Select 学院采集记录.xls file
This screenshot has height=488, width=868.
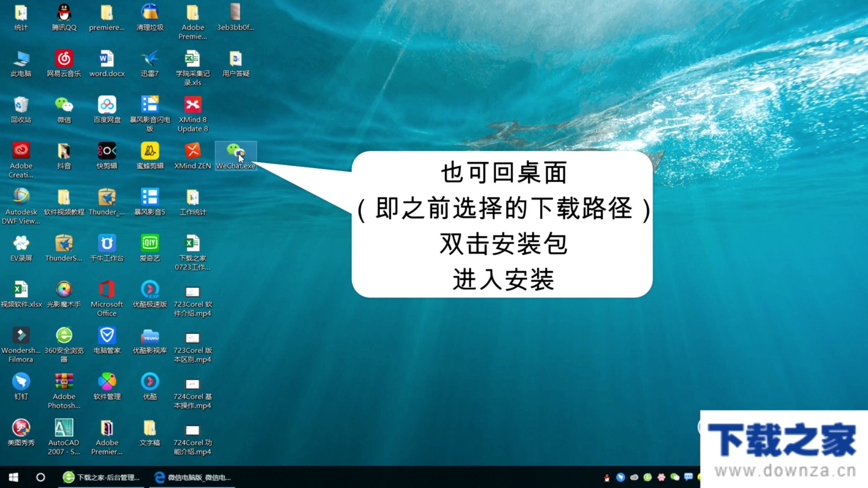point(193,67)
